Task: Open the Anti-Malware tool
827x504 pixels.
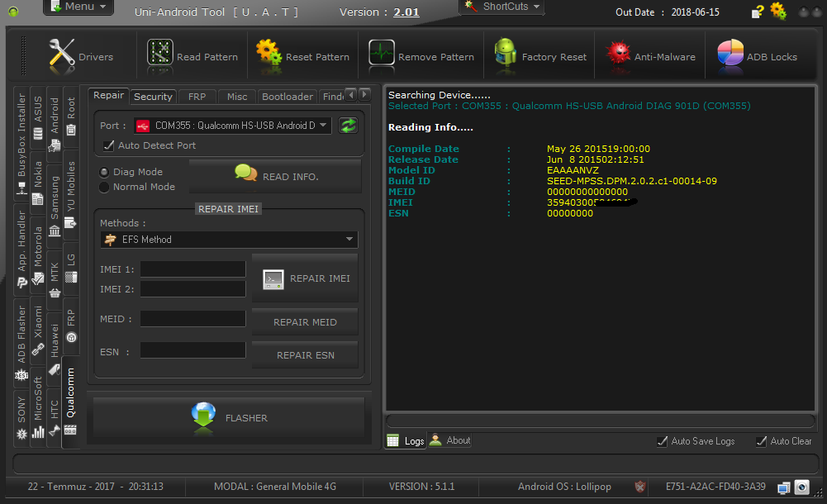Action: 650,57
